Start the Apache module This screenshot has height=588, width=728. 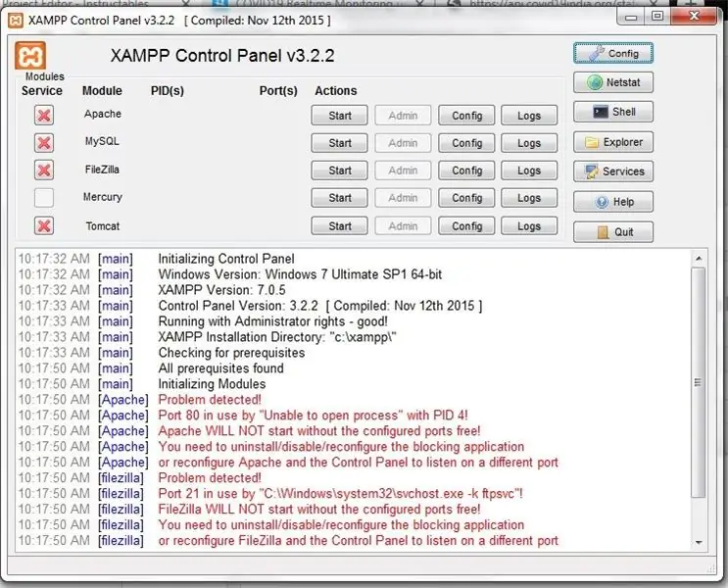[x=339, y=116]
